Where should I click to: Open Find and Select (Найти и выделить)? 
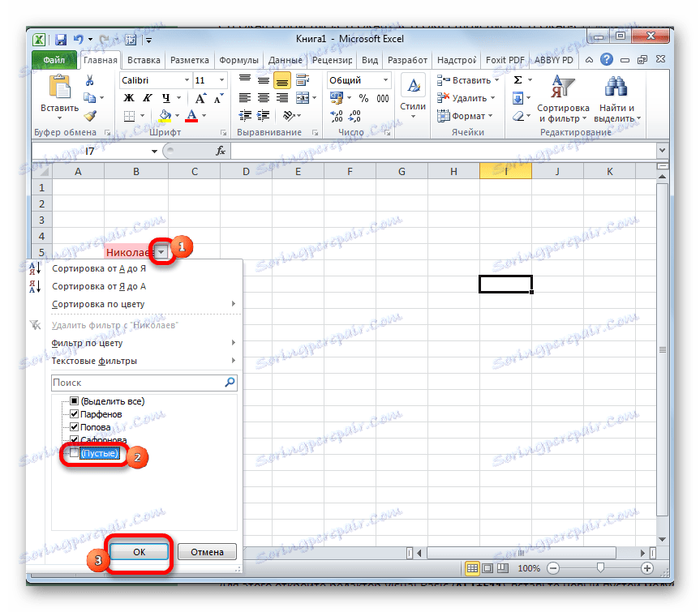[617, 99]
